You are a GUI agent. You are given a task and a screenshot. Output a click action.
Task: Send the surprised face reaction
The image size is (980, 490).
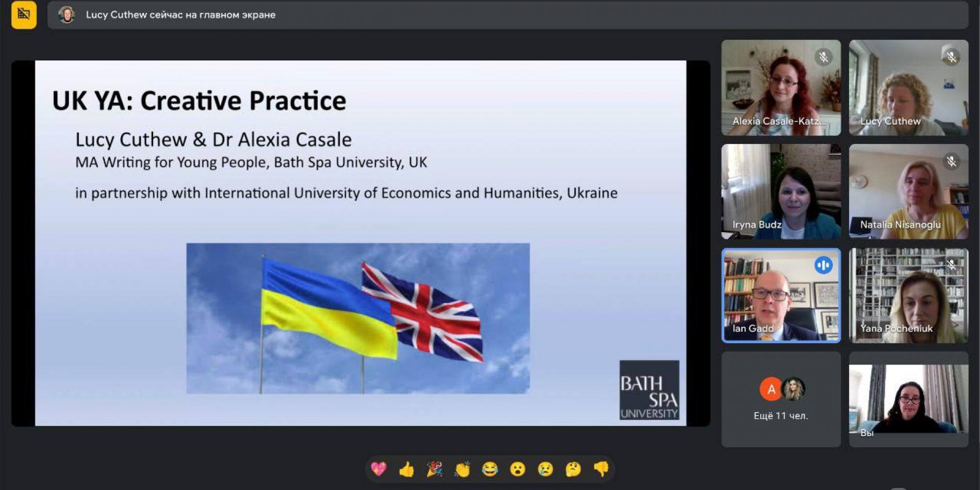(518, 469)
